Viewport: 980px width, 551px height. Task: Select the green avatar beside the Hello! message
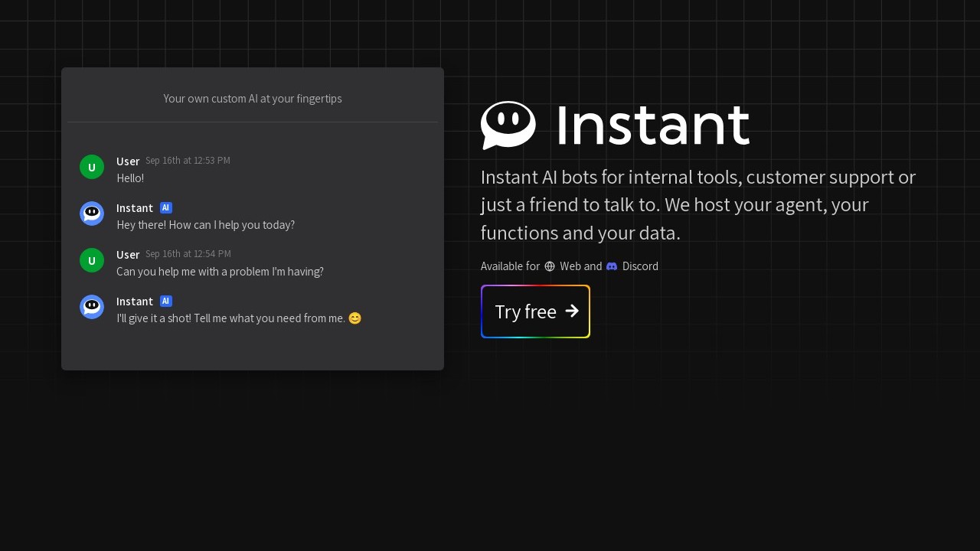coord(92,167)
